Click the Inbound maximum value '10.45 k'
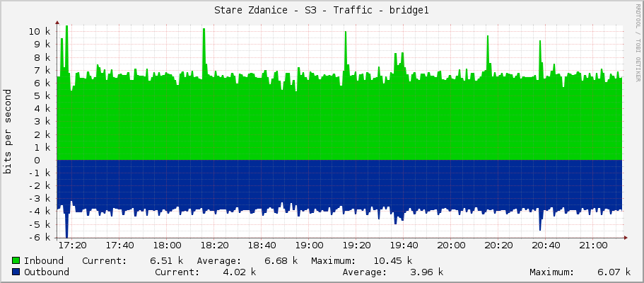 [x=392, y=261]
